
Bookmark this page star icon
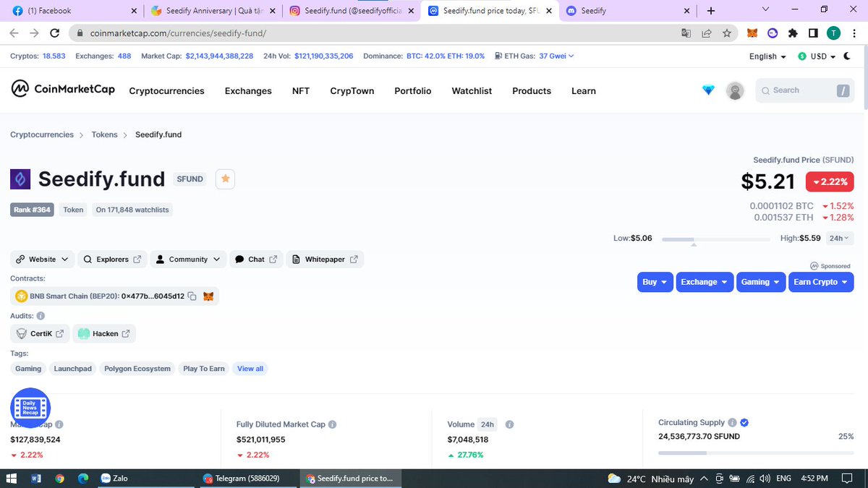(726, 33)
